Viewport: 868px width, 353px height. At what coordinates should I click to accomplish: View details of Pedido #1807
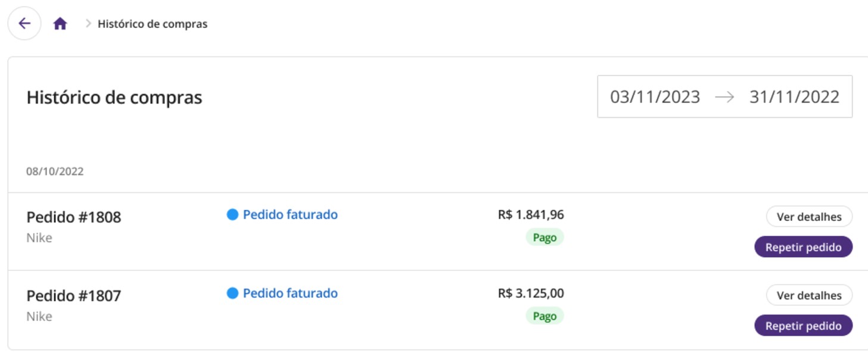809,295
